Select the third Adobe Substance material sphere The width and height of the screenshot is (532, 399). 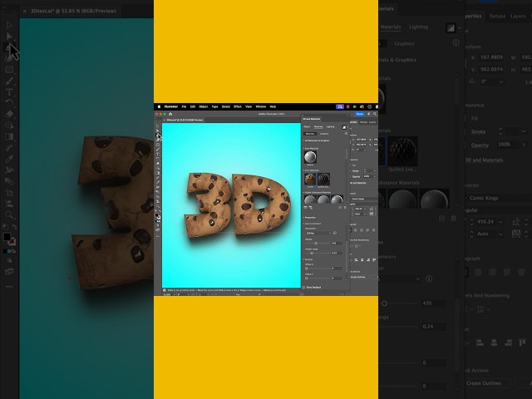337,199
